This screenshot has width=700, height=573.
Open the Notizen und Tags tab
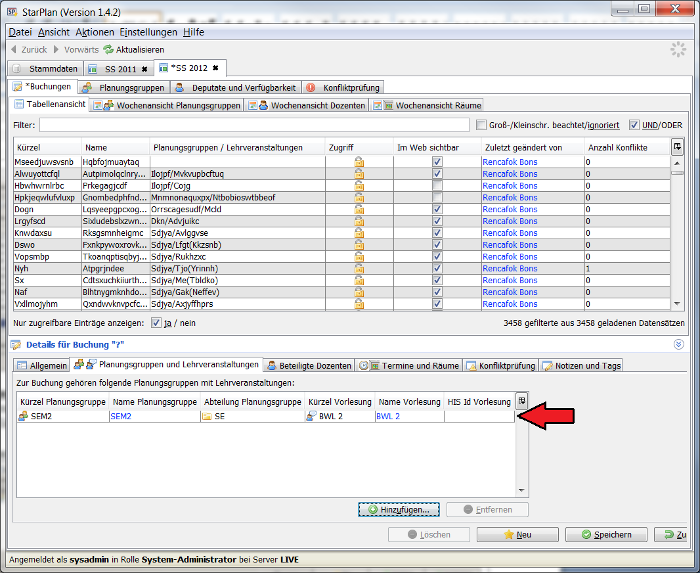tap(581, 365)
